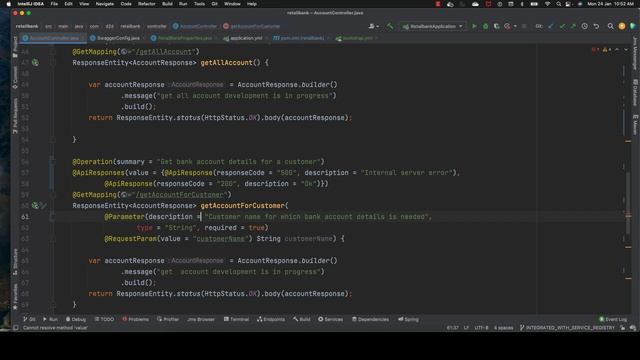Open profiler run icon in toolbar
The width and height of the screenshot is (640, 360).
(507, 26)
